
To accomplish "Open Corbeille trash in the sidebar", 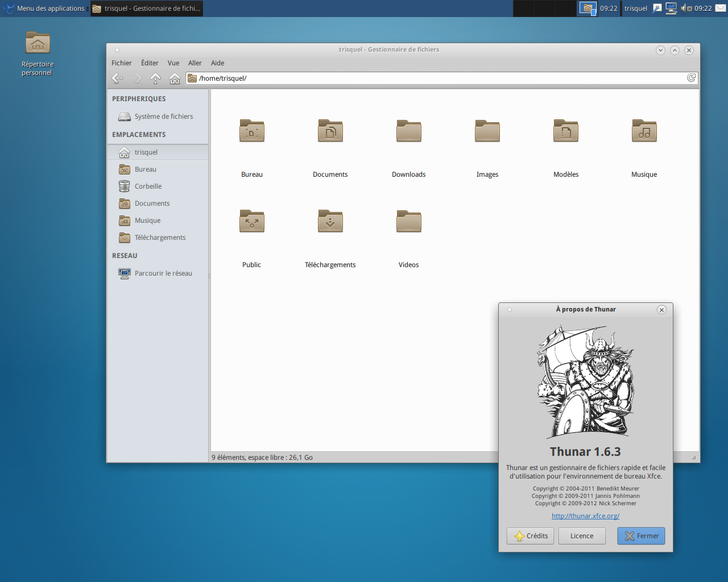I will point(158,186).
